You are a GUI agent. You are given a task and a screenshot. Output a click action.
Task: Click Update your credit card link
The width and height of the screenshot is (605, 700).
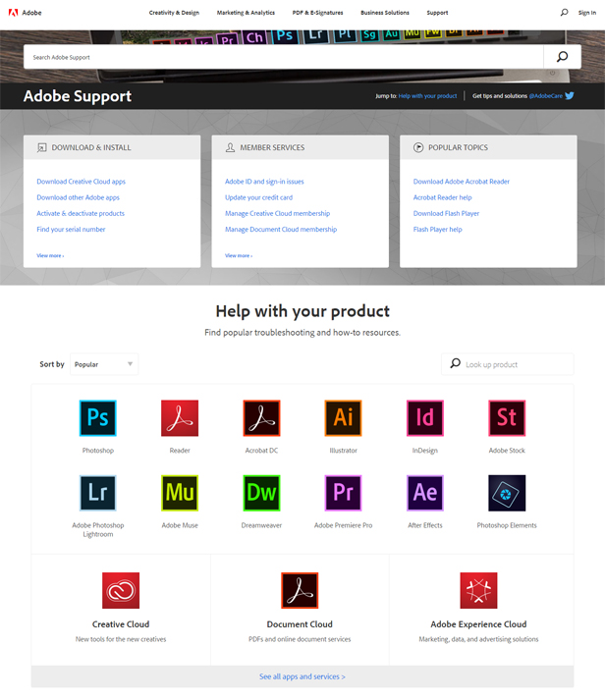tap(259, 197)
